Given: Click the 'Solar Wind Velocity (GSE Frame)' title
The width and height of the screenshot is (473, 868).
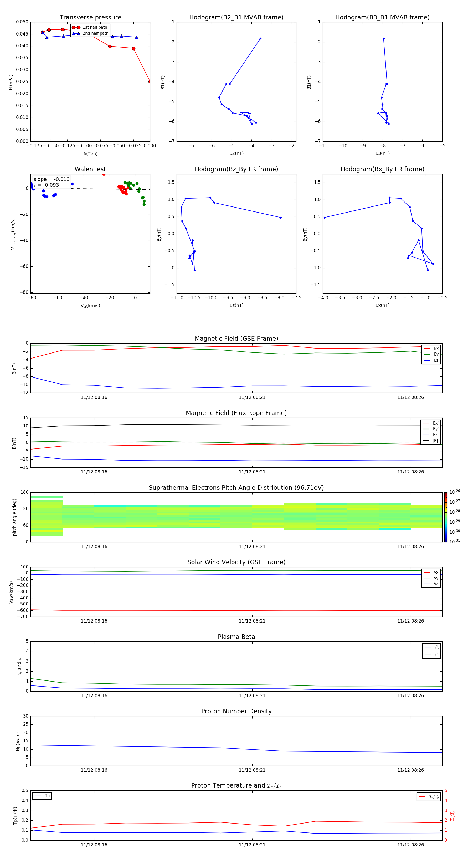Looking at the screenshot, I should click(x=236, y=562).
